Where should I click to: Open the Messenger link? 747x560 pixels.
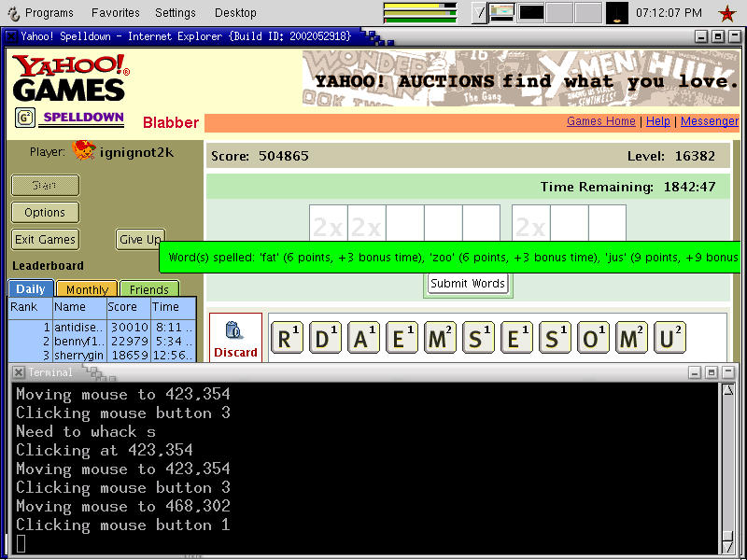(710, 121)
